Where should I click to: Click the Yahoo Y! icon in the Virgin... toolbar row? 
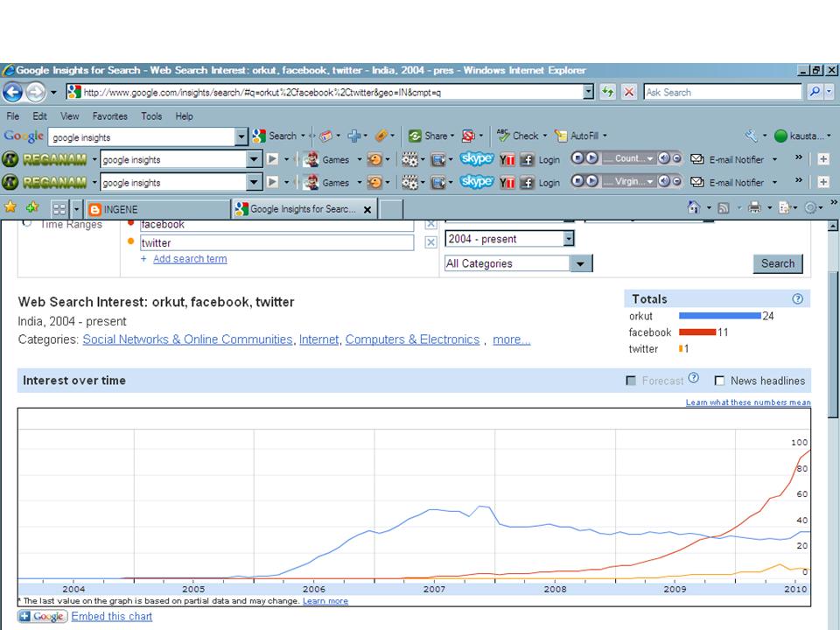click(x=507, y=183)
